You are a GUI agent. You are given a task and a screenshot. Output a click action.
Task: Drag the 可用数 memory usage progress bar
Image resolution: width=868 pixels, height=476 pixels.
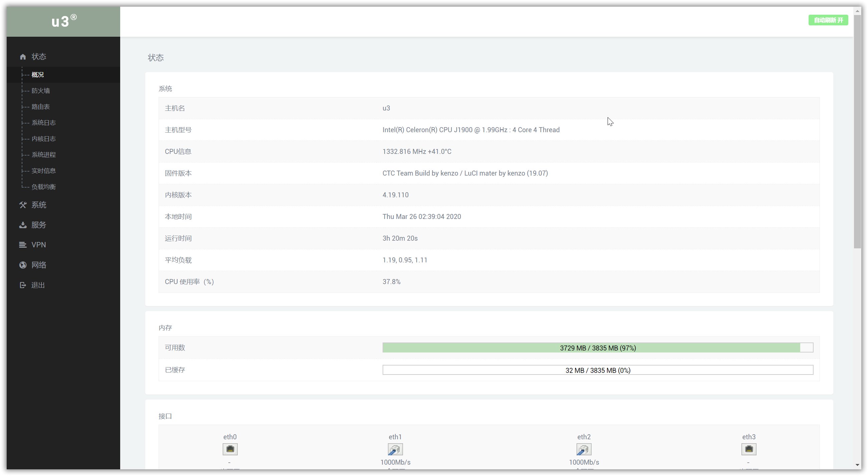click(x=598, y=347)
